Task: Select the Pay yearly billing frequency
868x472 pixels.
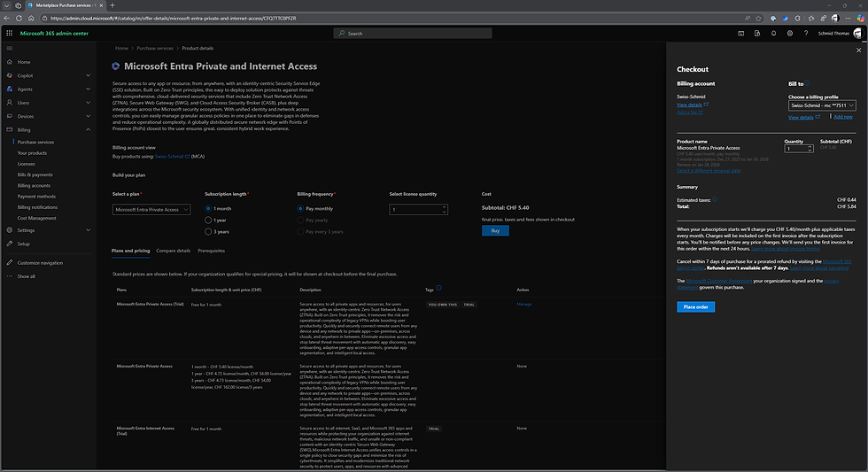Action: tap(300, 221)
